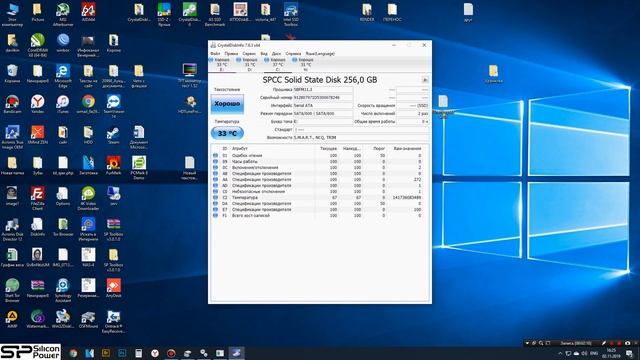
Task: Switch to the D: drive tab
Action: point(250,65)
